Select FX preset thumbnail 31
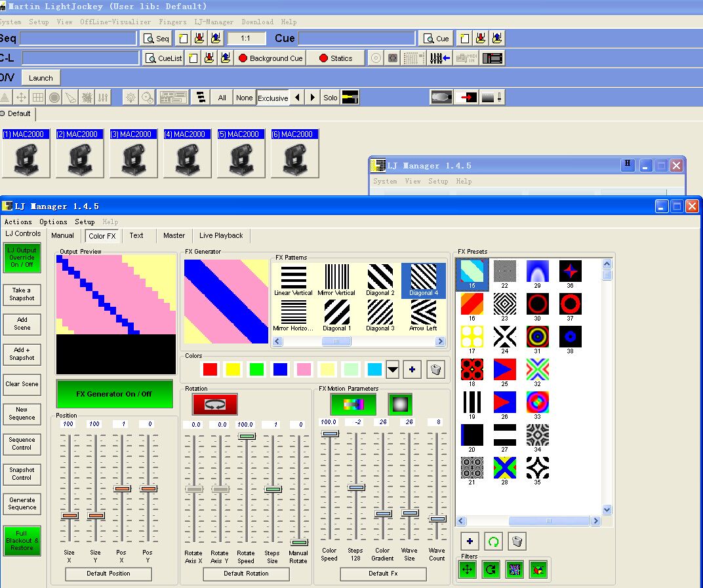 pyautogui.click(x=537, y=340)
